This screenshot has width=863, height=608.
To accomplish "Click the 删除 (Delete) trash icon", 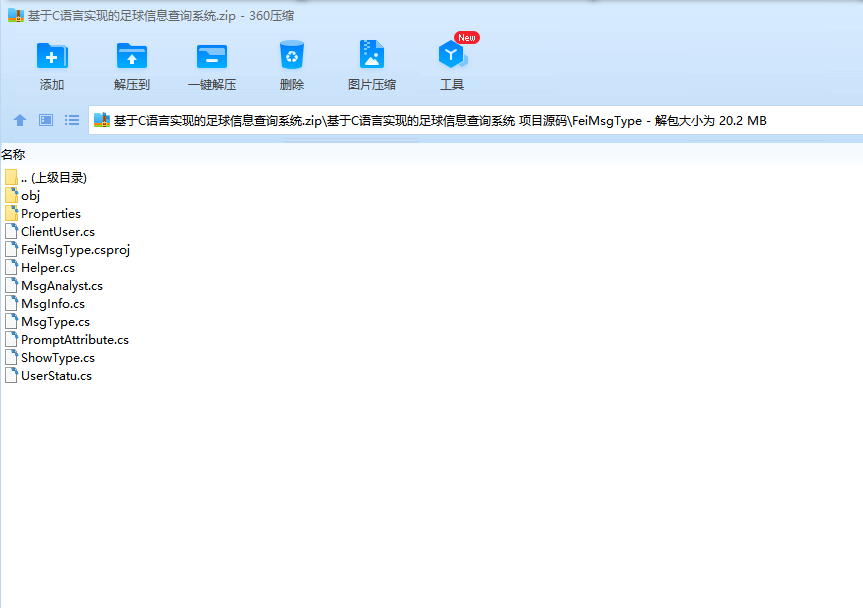I will [292, 54].
